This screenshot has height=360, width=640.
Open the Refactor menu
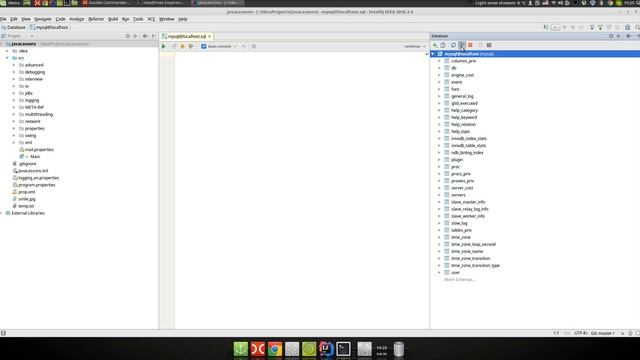point(96,19)
